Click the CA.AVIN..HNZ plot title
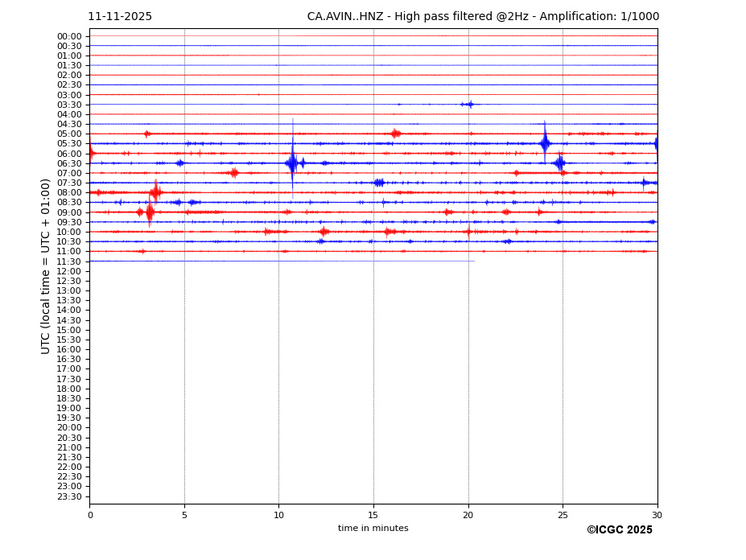Screen dimensions: 746x560 483,17
